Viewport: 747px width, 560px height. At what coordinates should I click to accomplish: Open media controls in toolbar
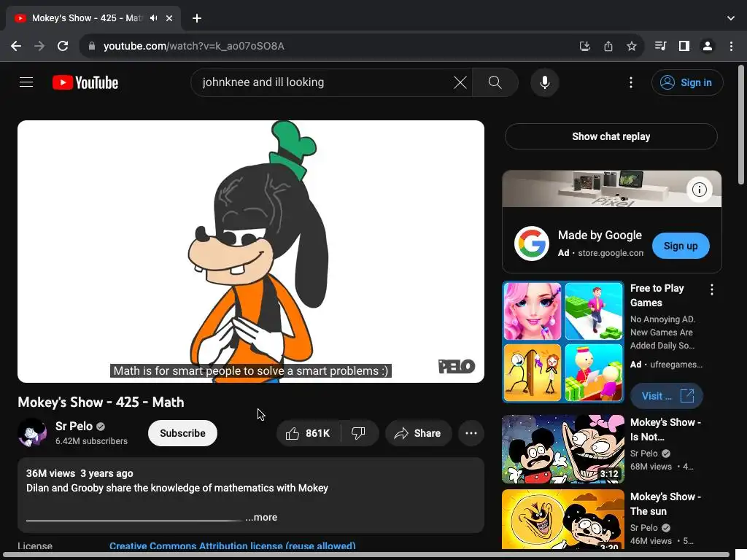point(660,46)
